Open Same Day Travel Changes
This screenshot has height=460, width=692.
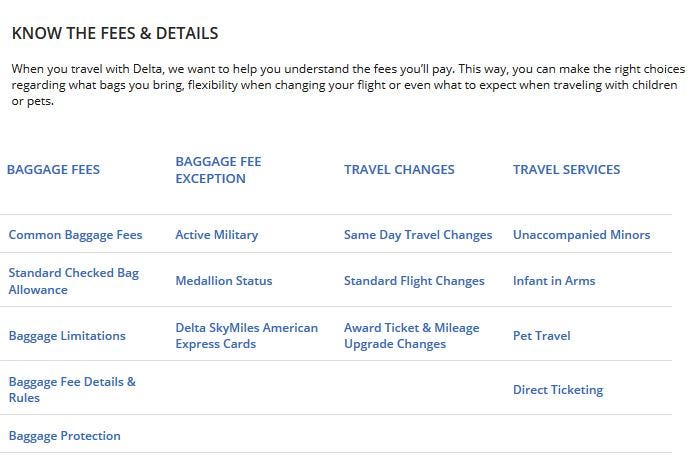pos(418,235)
